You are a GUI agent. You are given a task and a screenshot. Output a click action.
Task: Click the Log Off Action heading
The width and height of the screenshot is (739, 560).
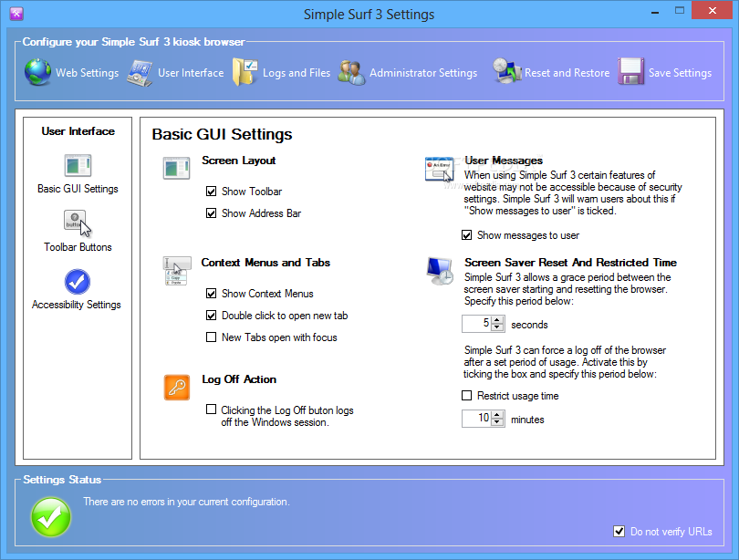pyautogui.click(x=239, y=379)
